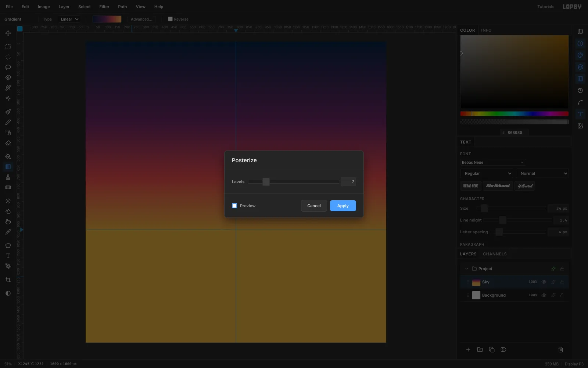
Task: Lock the Sky layer
Action: pyautogui.click(x=562, y=282)
